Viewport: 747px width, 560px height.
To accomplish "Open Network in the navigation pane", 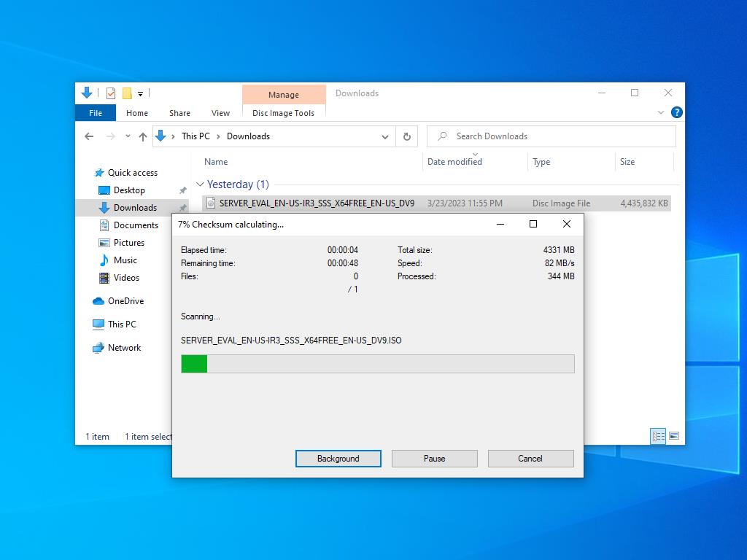I will point(124,348).
